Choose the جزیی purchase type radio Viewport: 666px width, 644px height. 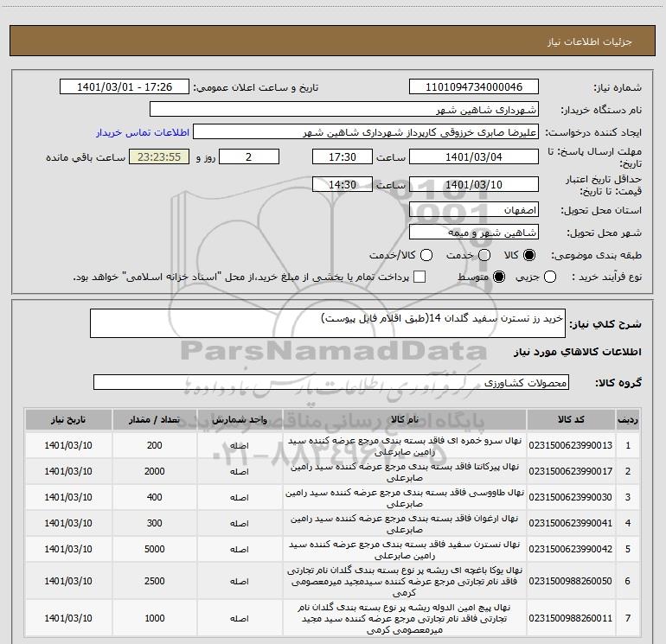[x=550, y=277]
